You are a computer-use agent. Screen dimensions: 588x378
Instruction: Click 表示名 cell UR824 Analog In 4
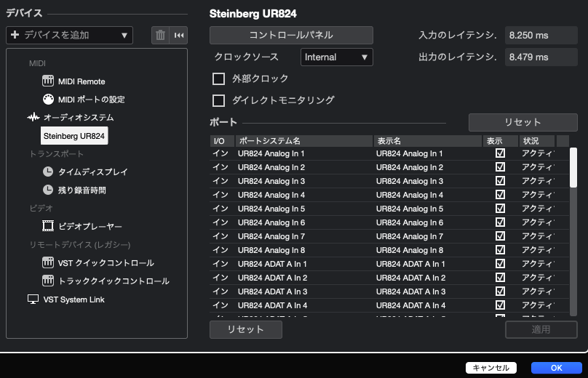410,195
